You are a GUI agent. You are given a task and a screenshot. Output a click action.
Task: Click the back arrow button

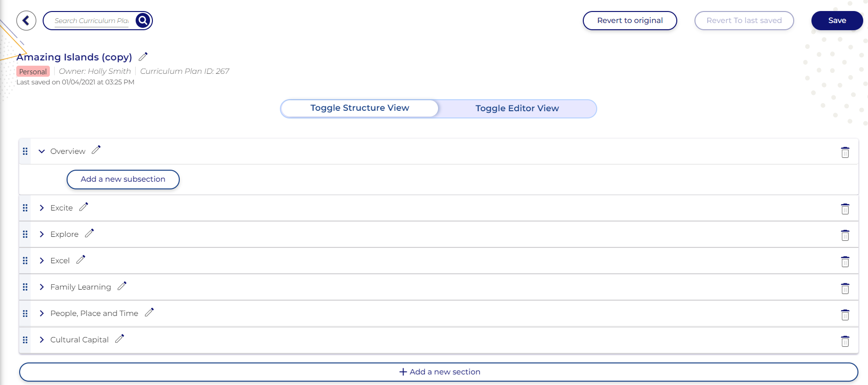26,21
